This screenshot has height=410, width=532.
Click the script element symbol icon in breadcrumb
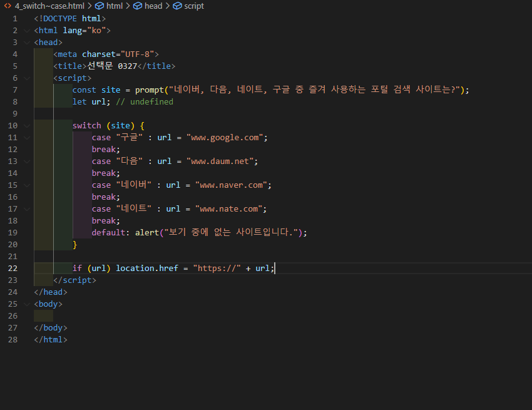pos(177,6)
